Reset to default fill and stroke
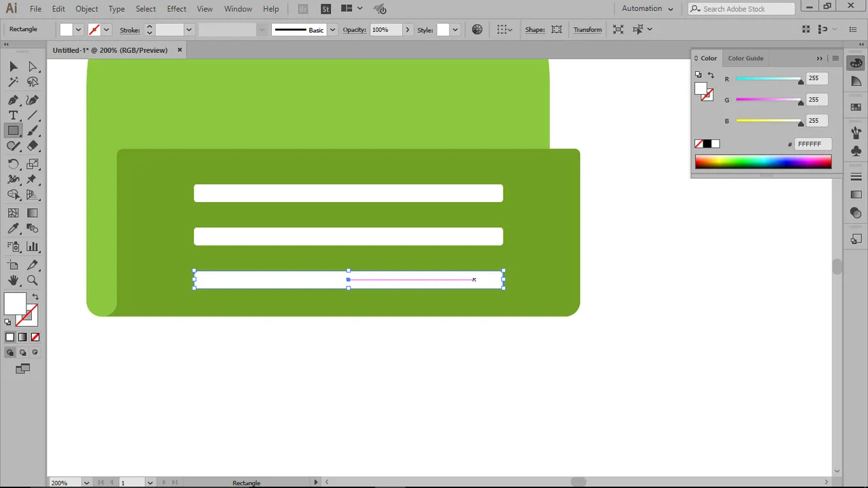 pyautogui.click(x=8, y=323)
